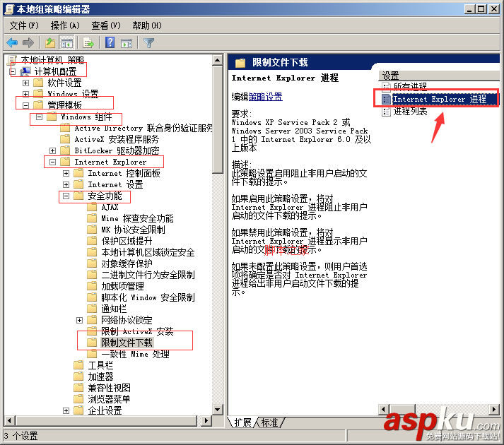The height and width of the screenshot is (445, 504).
Task: Select the Mime 探查安全功能 folder icon
Action: pyautogui.click(x=92, y=218)
